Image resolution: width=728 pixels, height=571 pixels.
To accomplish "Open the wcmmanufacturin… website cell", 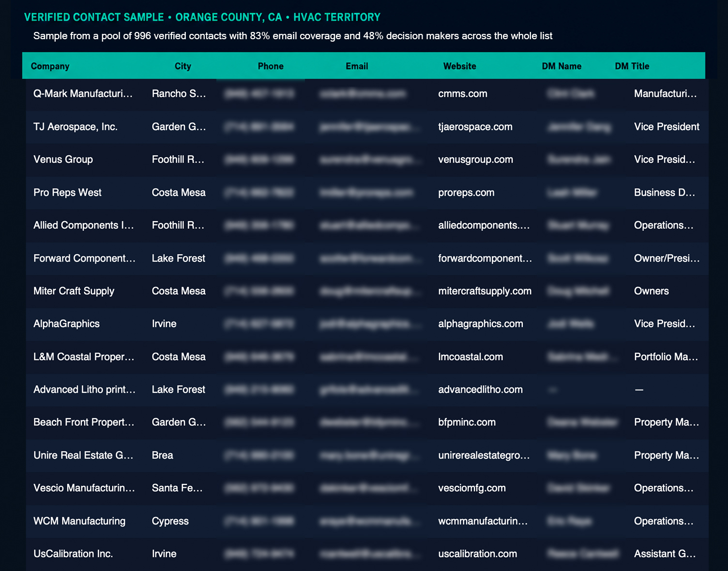I will pos(483,521).
